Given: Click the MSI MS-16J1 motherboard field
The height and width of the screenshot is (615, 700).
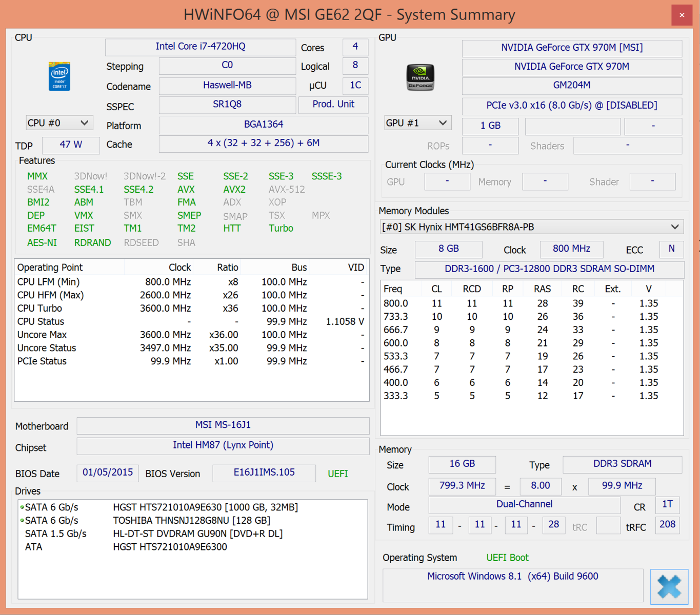Looking at the screenshot, I should click(223, 425).
